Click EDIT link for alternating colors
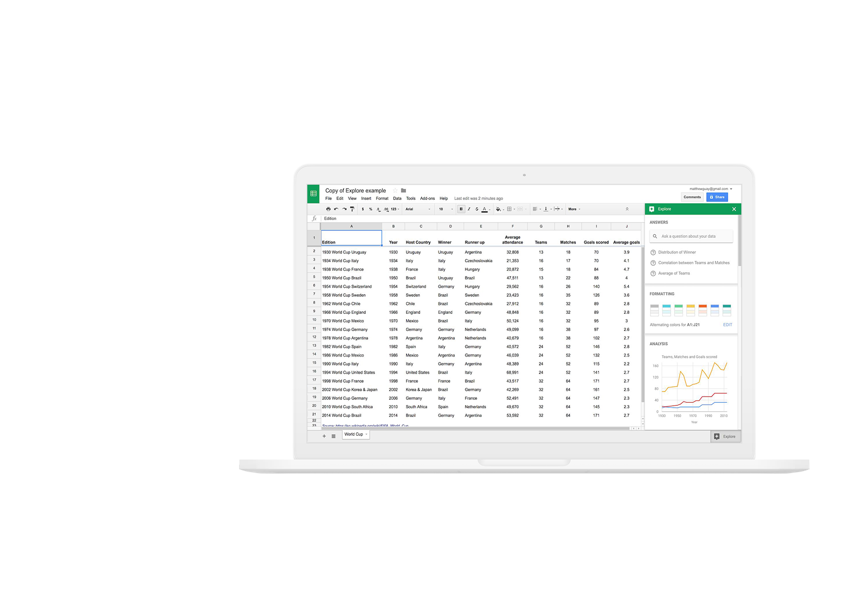This screenshot has width=868, height=616. click(727, 325)
